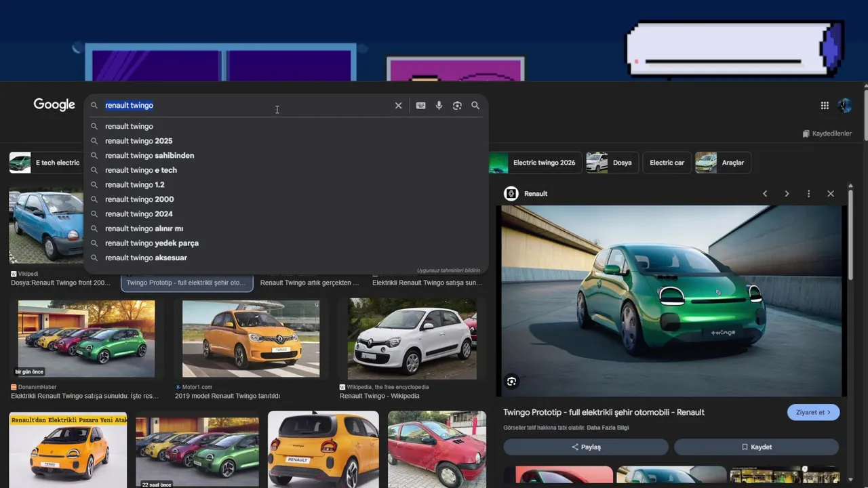The width and height of the screenshot is (868, 488).
Task: Click the Renault source logo in preview
Action: pyautogui.click(x=511, y=194)
